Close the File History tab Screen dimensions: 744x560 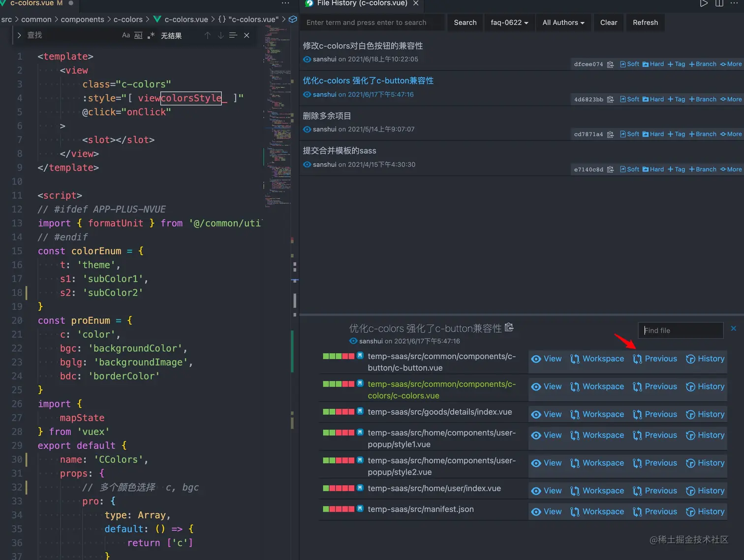416,3
